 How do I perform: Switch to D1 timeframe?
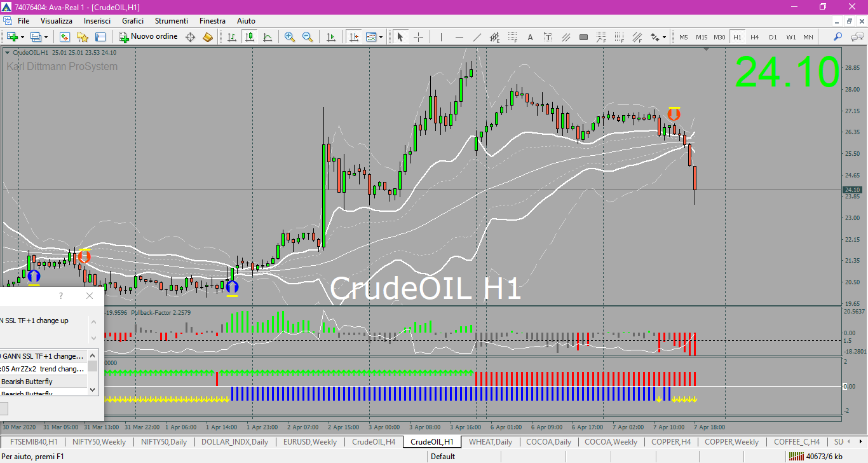[x=773, y=37]
